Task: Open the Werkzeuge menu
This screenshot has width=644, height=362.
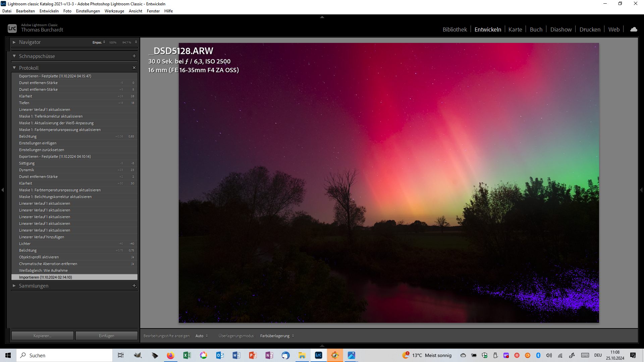Action: pos(114,11)
